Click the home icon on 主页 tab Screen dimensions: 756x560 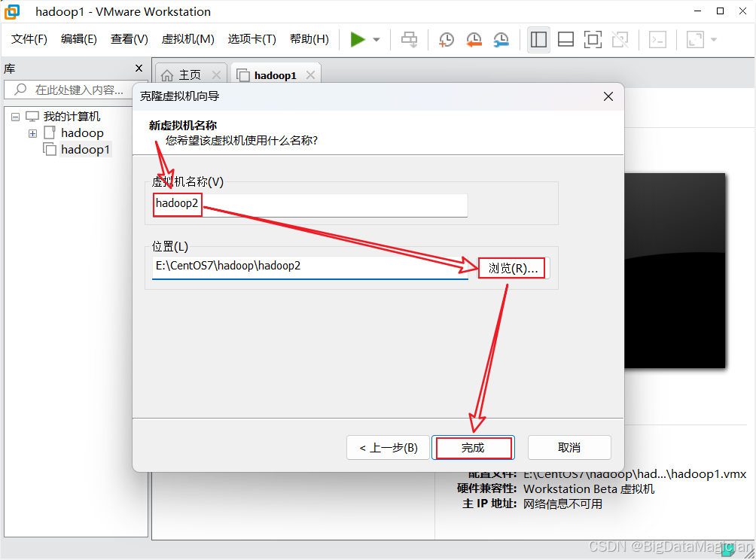click(x=167, y=75)
